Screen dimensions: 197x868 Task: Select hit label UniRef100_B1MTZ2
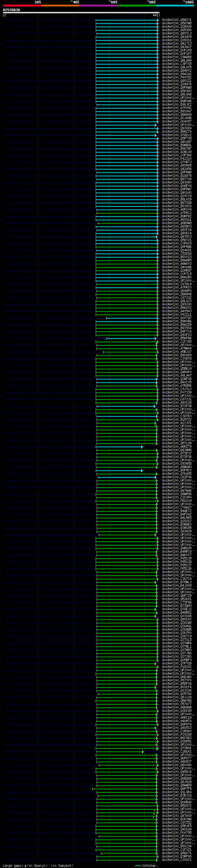176,419
